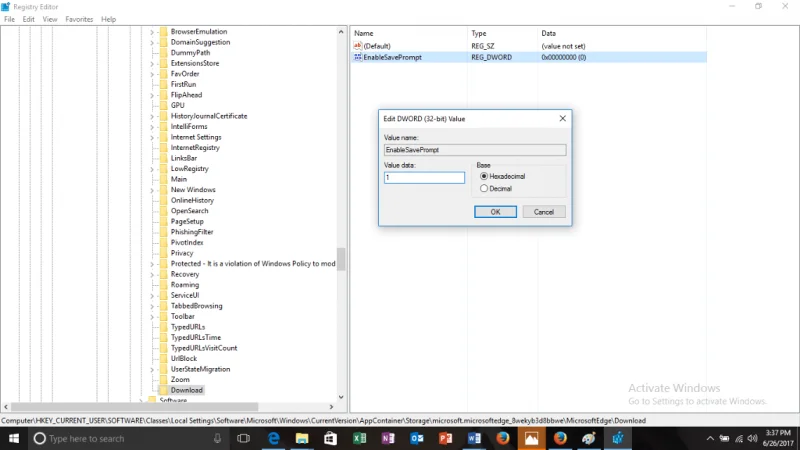
Task: Open OneNote from the taskbar
Action: (388, 439)
